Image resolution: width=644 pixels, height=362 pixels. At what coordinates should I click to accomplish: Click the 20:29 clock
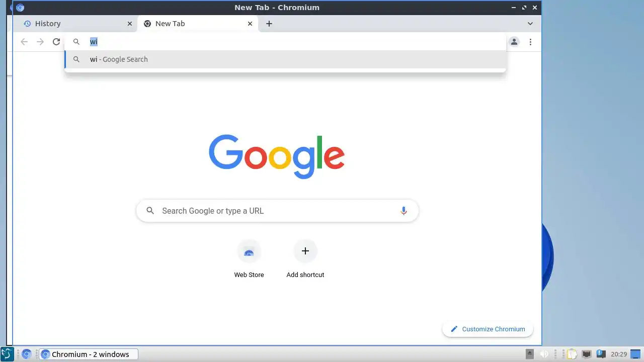click(x=619, y=354)
